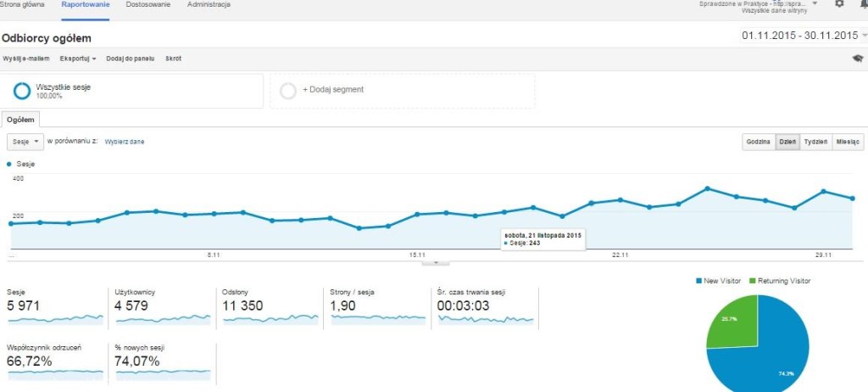Open the graduation cap education icon

858,59
